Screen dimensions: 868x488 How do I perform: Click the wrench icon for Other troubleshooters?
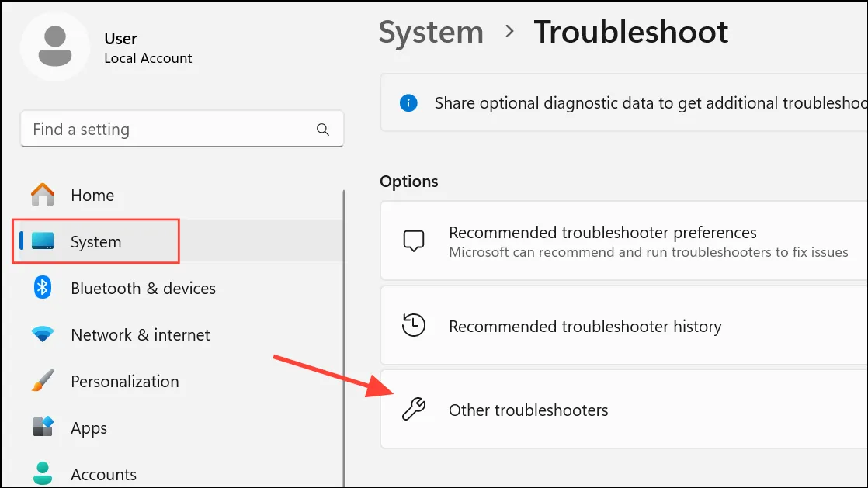[x=414, y=410]
